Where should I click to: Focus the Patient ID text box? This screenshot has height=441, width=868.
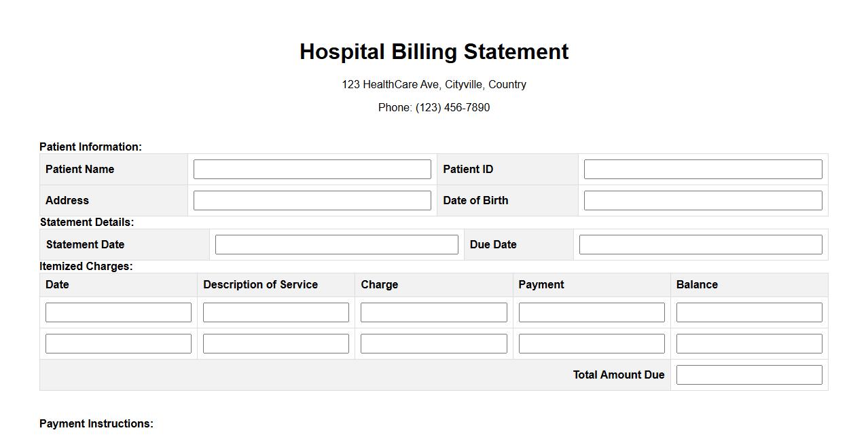point(702,170)
